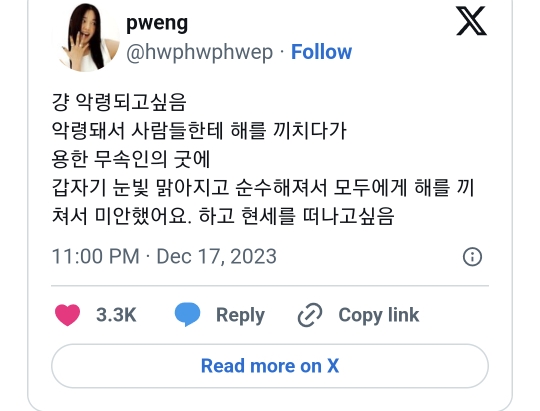Image resolution: width=540 pixels, height=411 pixels.
Task: Click the tweet line starting 악령돼서 사람들한테
Action: click(199, 131)
